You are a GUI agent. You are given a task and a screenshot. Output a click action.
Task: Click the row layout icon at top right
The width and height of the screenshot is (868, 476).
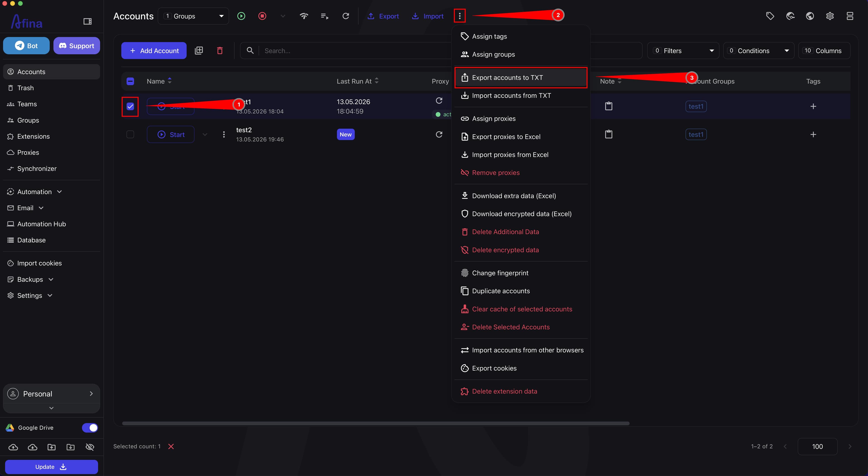point(850,16)
